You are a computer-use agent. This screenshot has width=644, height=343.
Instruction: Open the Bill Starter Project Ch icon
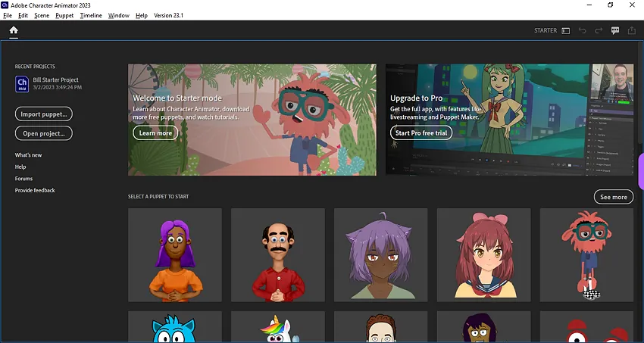(x=22, y=84)
